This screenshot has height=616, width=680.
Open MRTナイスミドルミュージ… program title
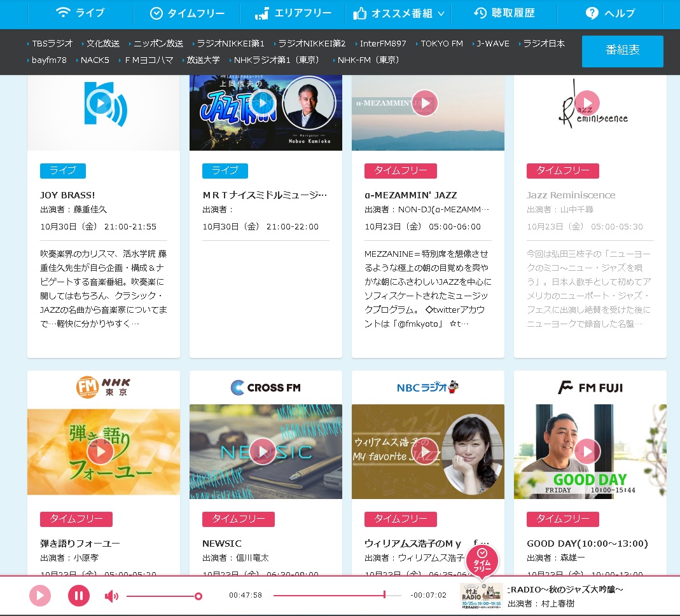click(265, 195)
